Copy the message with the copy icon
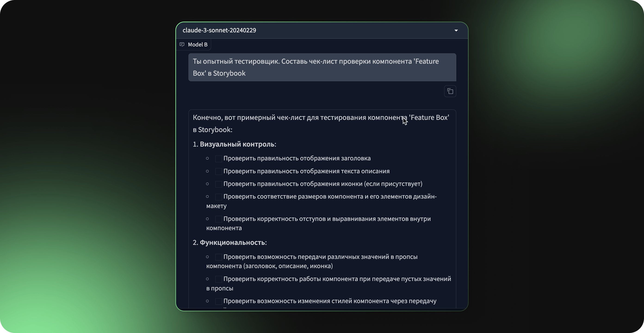 coord(450,91)
